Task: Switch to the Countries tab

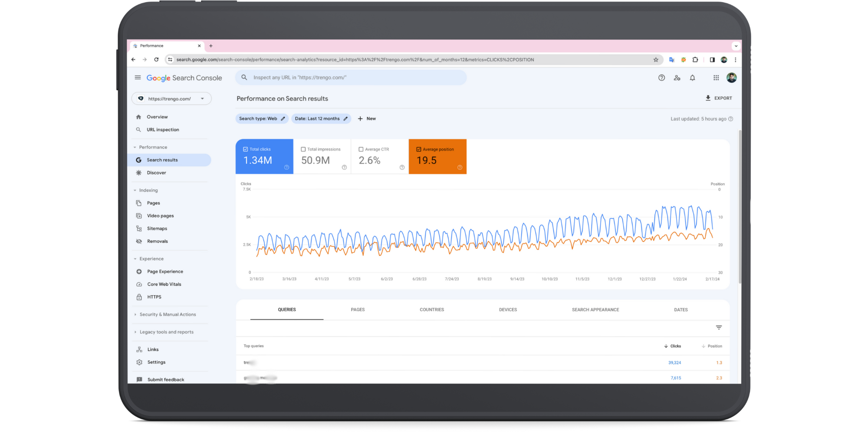Action: [432, 310]
